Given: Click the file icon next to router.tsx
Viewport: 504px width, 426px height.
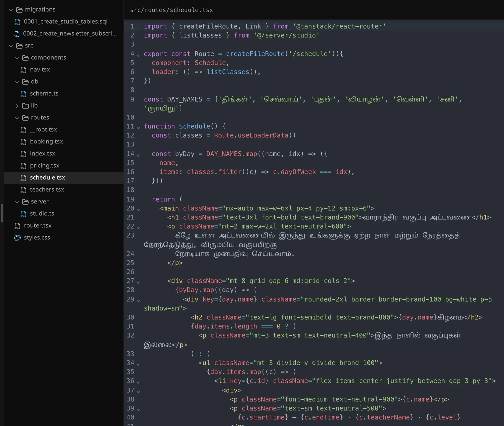Looking at the screenshot, I should pos(17,226).
